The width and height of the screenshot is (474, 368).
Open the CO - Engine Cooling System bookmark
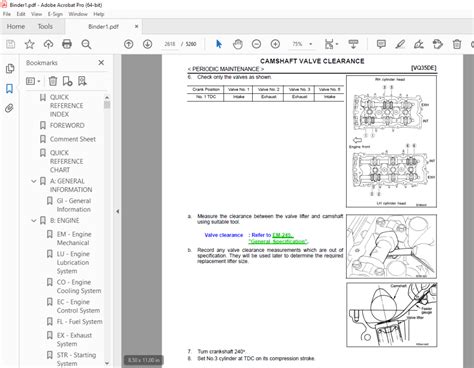pyautogui.click(x=79, y=286)
